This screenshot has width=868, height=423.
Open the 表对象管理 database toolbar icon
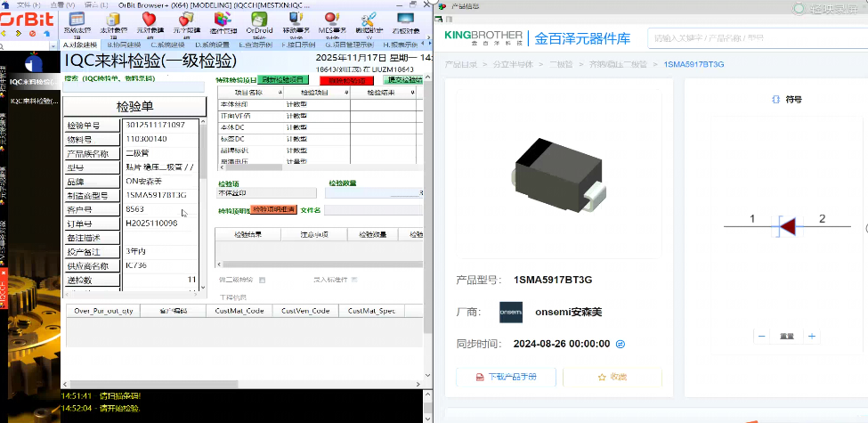click(113, 20)
